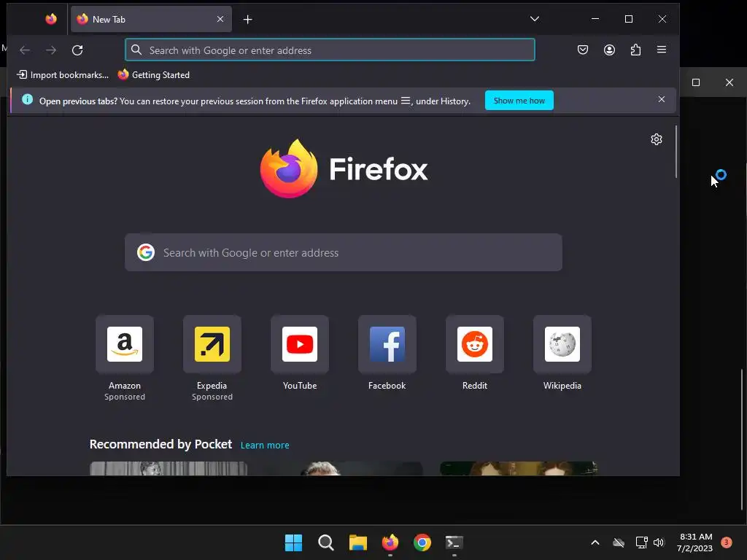Maximize the background window behind Firefox
This screenshot has height=560, width=747.
695,82
